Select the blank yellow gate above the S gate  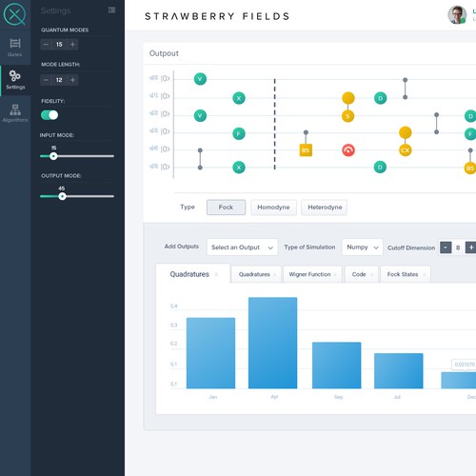(348, 98)
